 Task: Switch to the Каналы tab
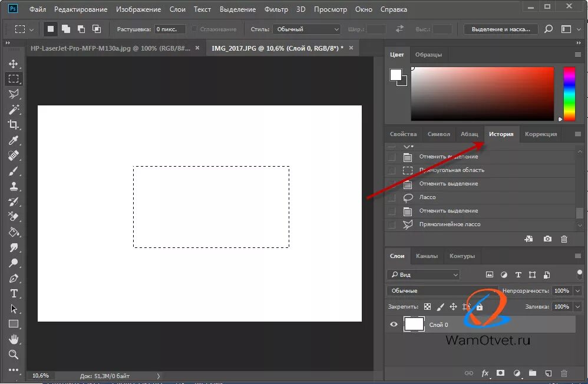(x=427, y=256)
